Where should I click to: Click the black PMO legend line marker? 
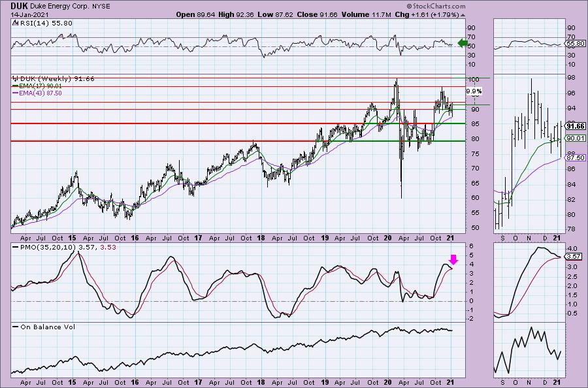point(16,247)
